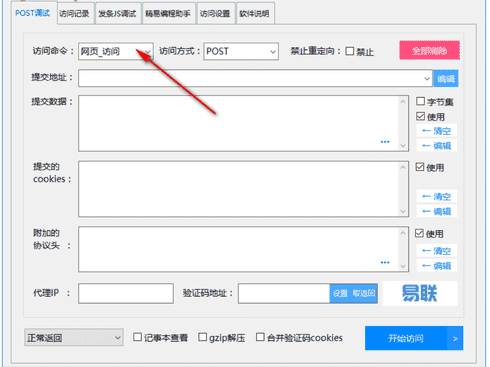Click the 易联 logo image
Image resolution: width=490 pixels, height=367 pixels.
pos(420,293)
